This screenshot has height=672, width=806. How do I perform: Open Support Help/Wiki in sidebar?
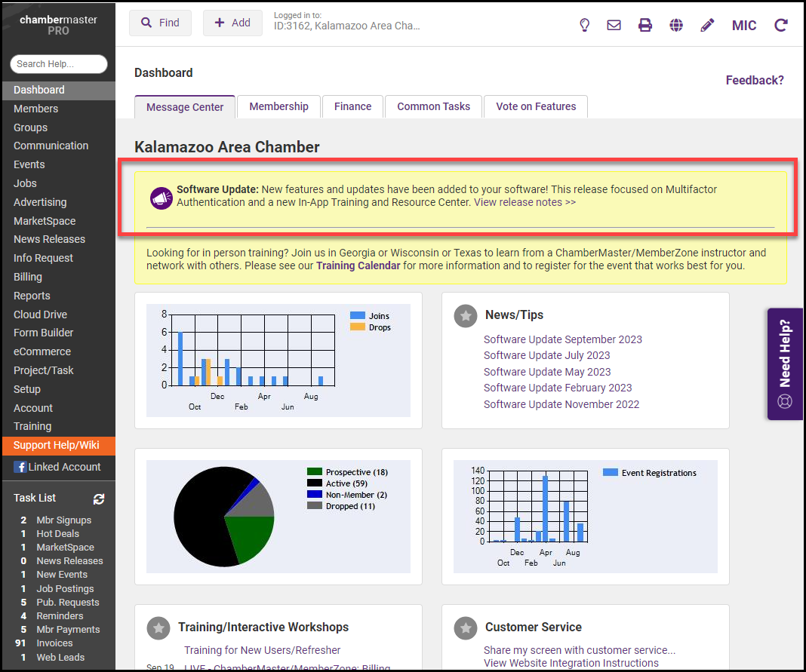pos(57,445)
